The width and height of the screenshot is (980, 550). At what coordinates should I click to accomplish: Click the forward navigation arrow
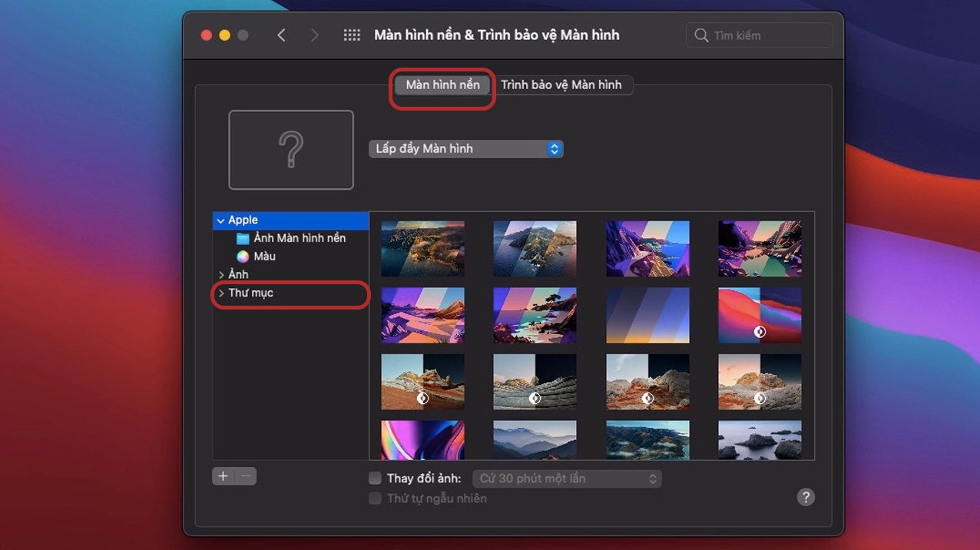[x=315, y=35]
